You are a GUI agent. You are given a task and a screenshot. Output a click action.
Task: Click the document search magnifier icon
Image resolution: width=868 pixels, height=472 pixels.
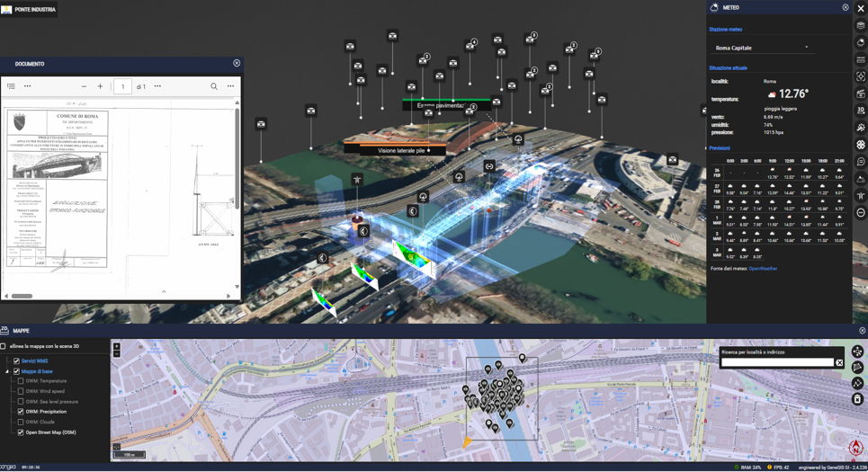214,86
